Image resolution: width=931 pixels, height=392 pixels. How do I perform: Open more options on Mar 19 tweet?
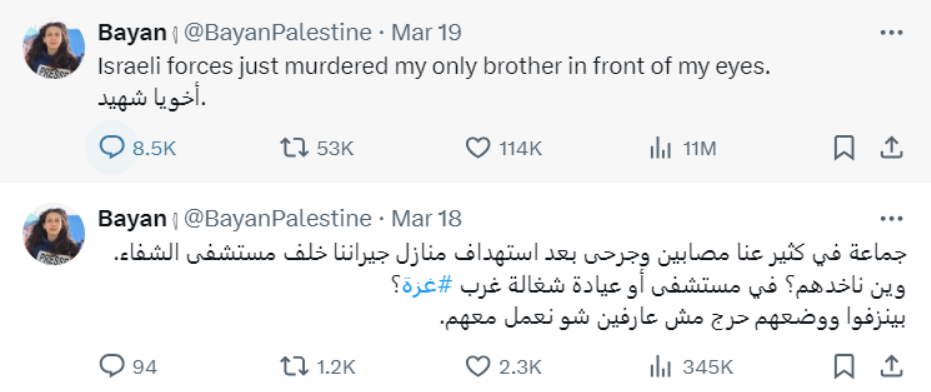point(891,33)
